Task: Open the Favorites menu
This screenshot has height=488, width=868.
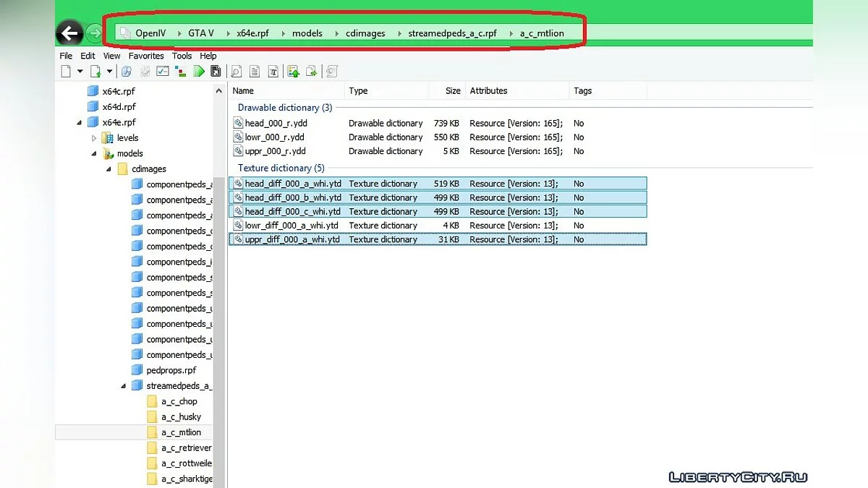Action: [146, 56]
